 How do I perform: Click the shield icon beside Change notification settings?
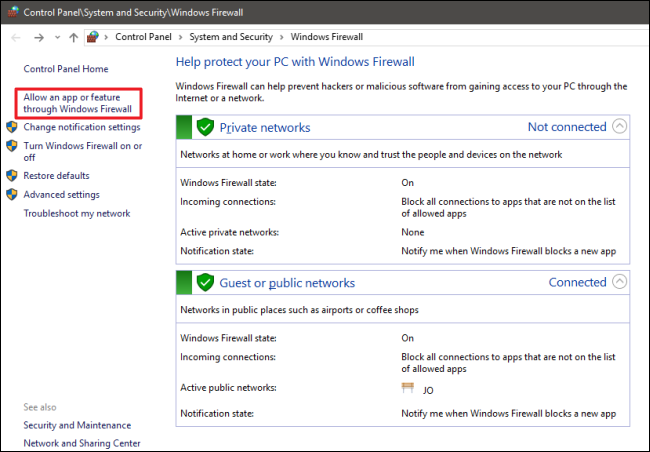12,128
